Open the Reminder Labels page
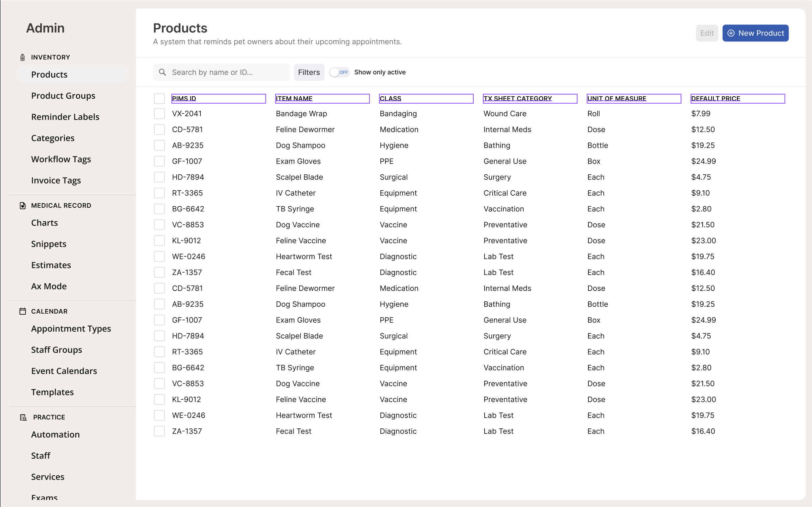This screenshot has height=507, width=812. click(x=65, y=117)
